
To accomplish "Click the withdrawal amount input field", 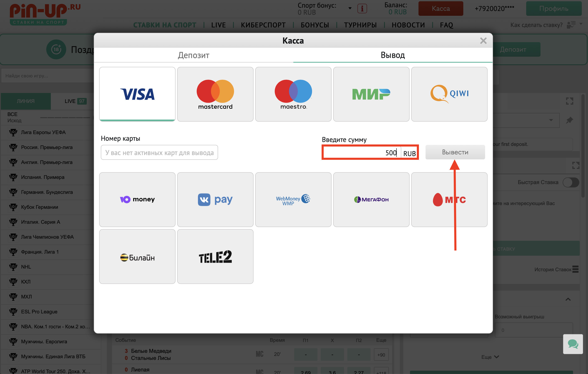I will click(x=362, y=153).
